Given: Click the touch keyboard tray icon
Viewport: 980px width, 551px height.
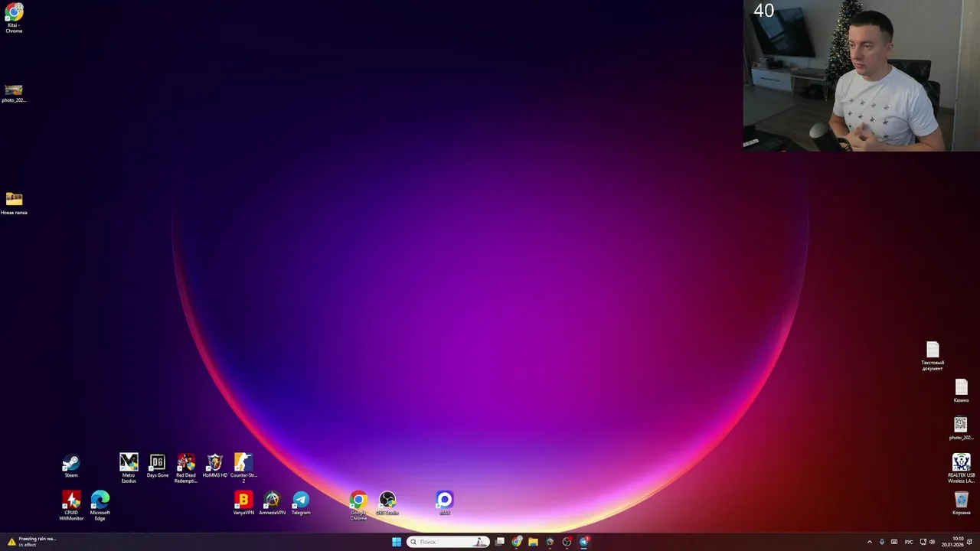Looking at the screenshot, I should pyautogui.click(x=894, y=542).
